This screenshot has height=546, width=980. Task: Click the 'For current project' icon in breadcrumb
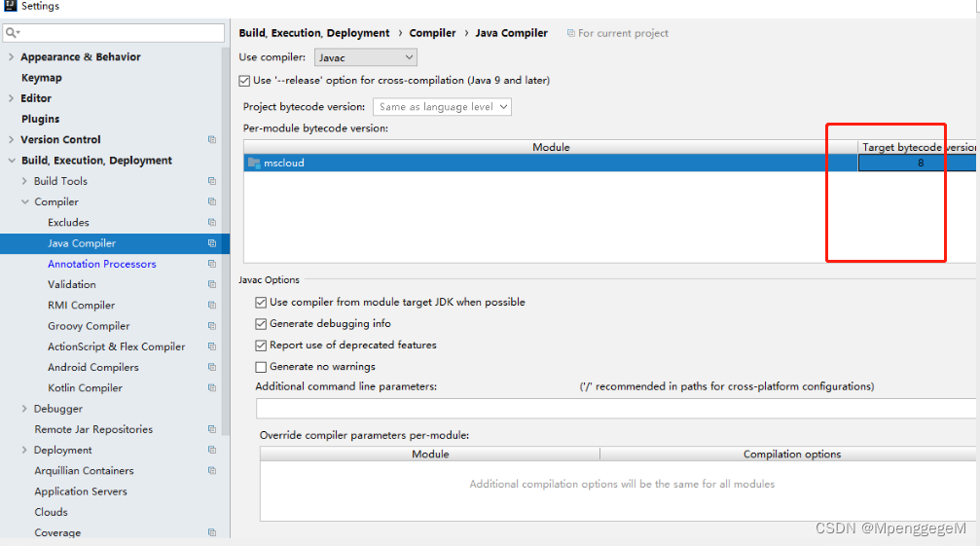(570, 33)
